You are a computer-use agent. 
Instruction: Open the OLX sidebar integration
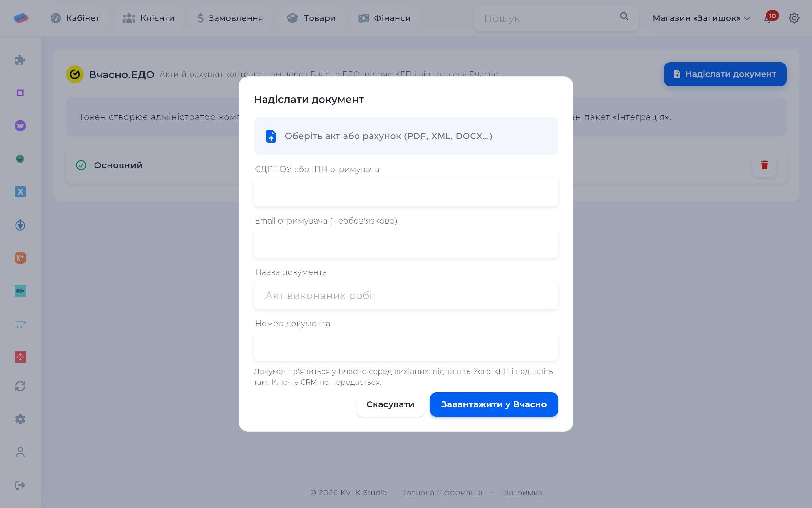20,291
